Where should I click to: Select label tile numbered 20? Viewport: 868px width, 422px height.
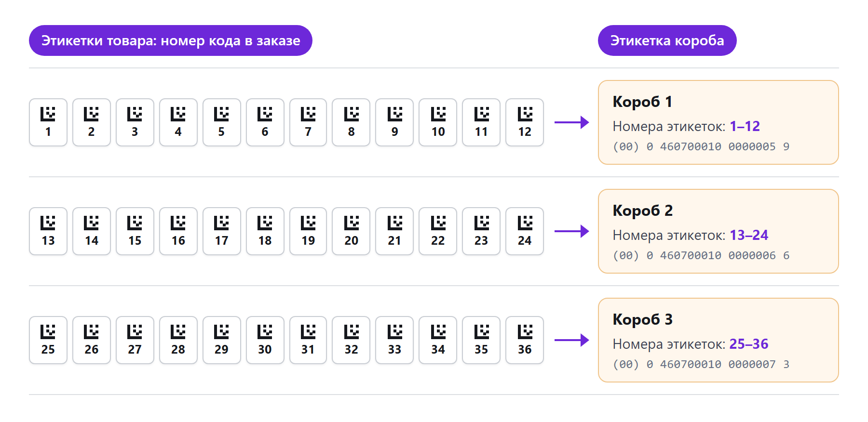(351, 231)
